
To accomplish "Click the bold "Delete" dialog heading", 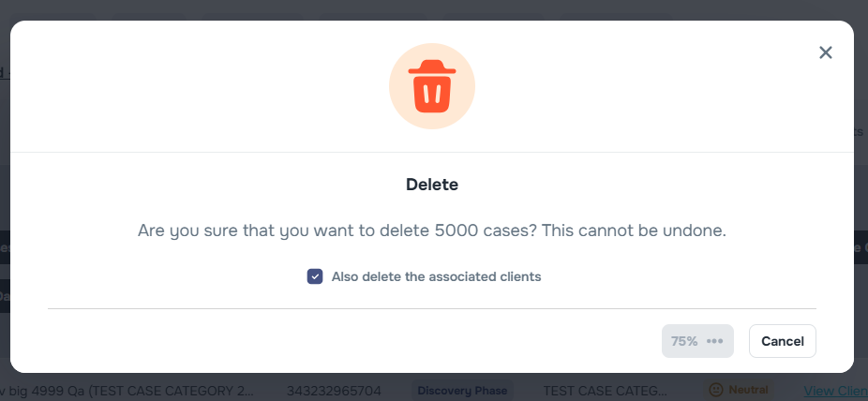I will 432,185.
